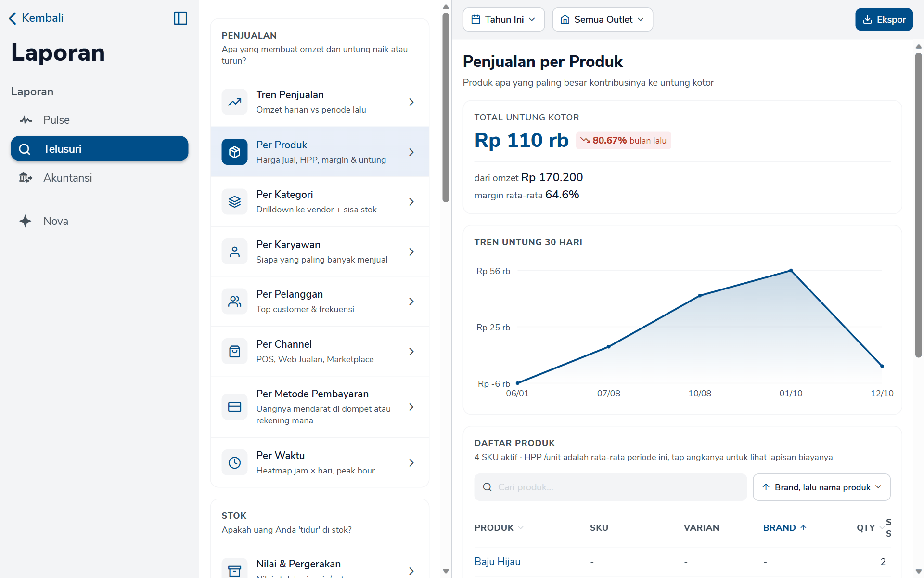Click the 80.67% bulan lalu badge
924x578 pixels.
[x=623, y=141]
